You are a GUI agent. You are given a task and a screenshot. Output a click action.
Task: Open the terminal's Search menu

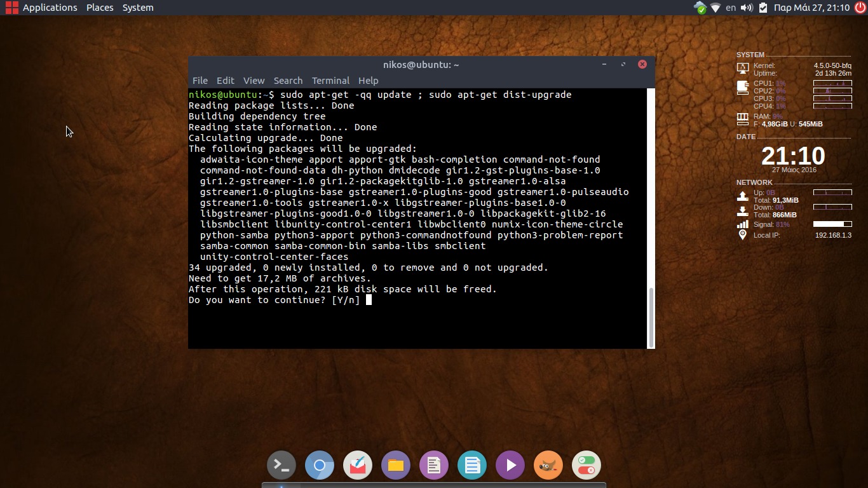tap(288, 81)
